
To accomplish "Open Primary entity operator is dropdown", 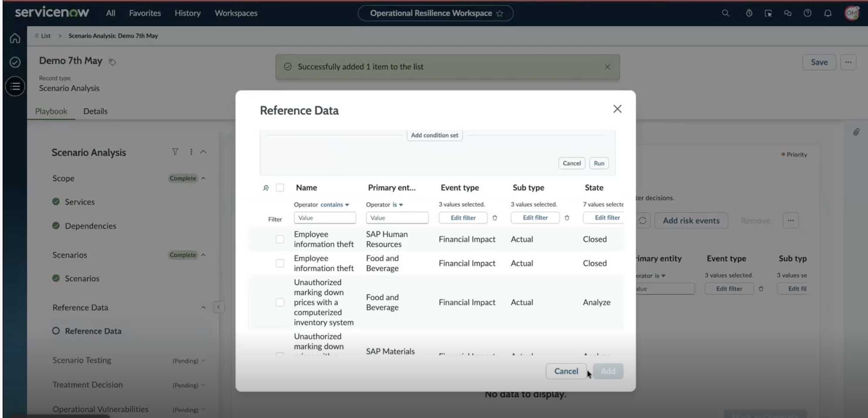I will click(x=397, y=205).
